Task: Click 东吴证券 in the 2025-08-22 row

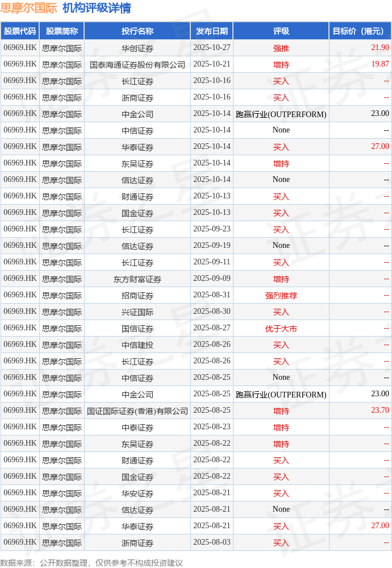Action: coord(137,443)
